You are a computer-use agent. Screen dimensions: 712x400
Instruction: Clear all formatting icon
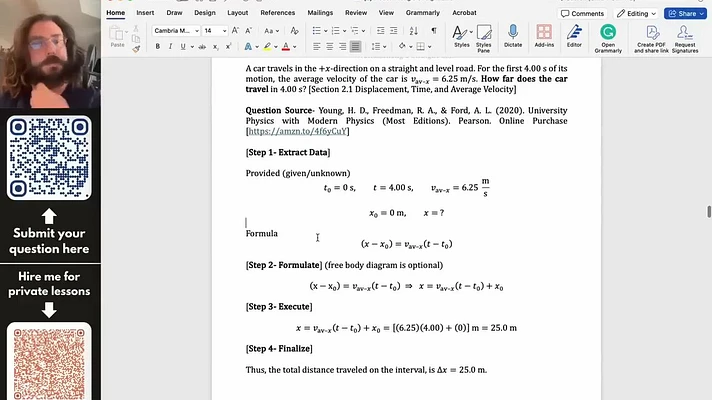click(294, 30)
